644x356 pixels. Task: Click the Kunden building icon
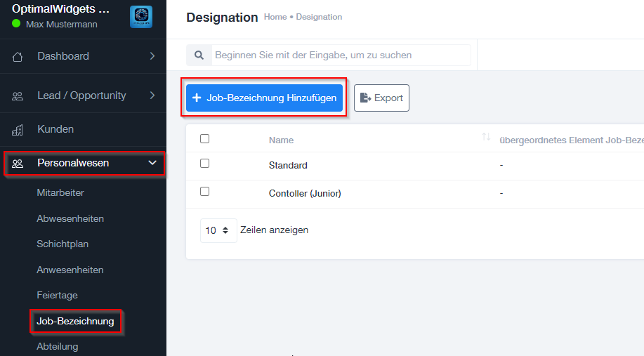pyautogui.click(x=18, y=130)
